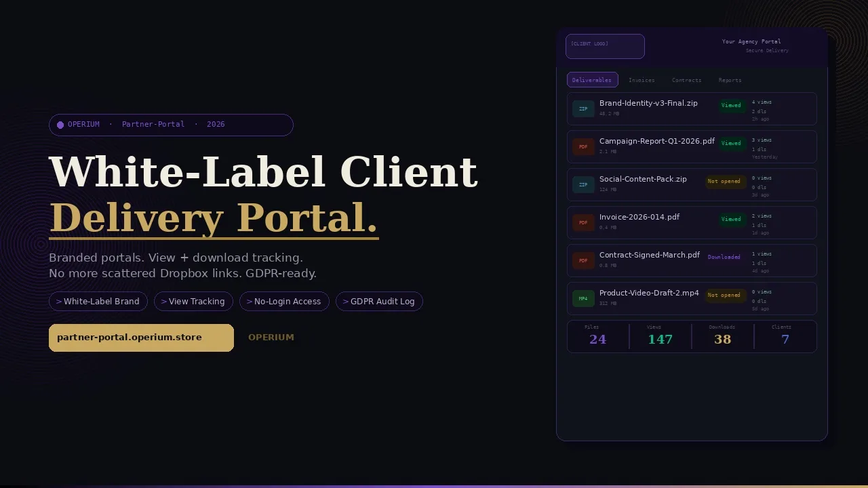Open the Contracts tab
868x488 pixels.
coord(686,80)
